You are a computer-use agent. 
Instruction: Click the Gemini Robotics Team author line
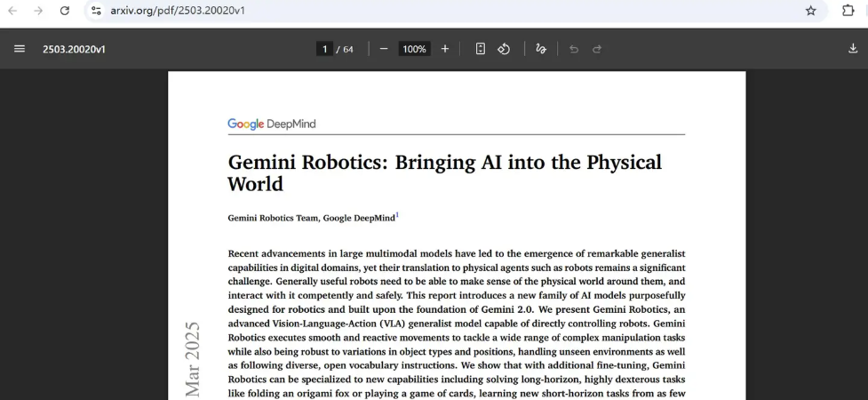(x=312, y=218)
